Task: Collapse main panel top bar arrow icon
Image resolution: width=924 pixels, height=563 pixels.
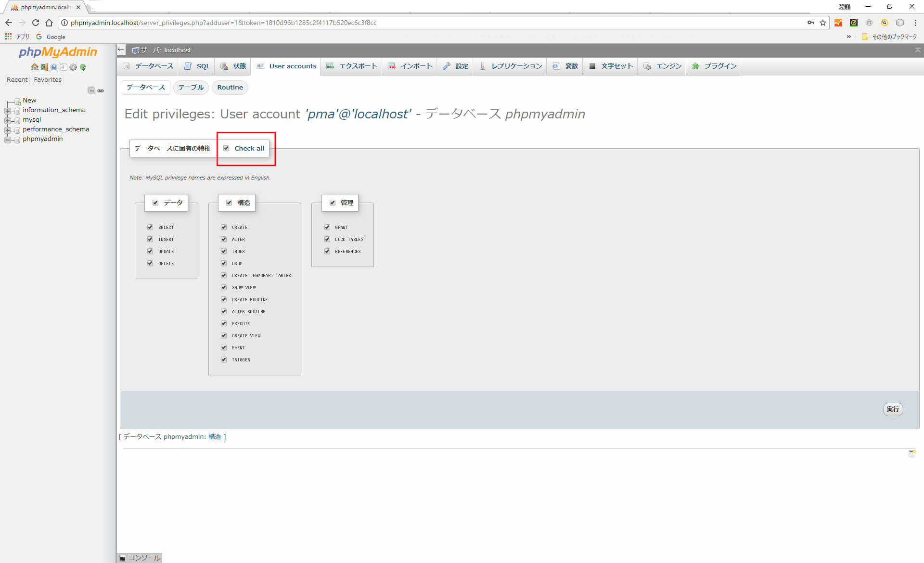Action: coord(918,50)
